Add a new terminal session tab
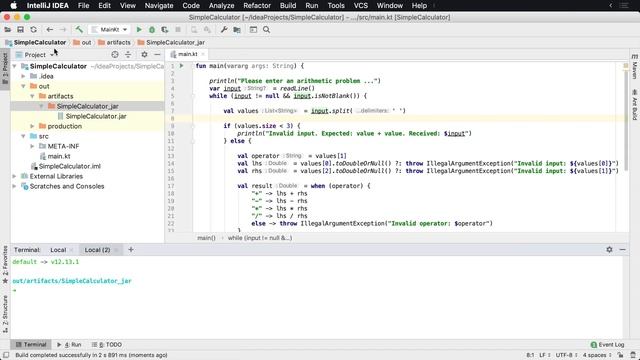 coord(131,249)
